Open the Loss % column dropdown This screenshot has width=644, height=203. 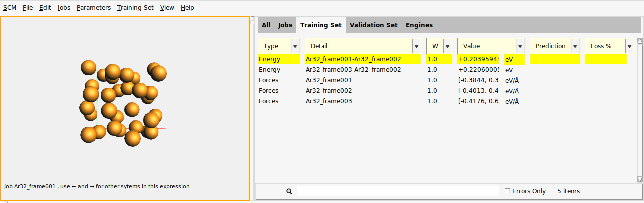point(629,46)
